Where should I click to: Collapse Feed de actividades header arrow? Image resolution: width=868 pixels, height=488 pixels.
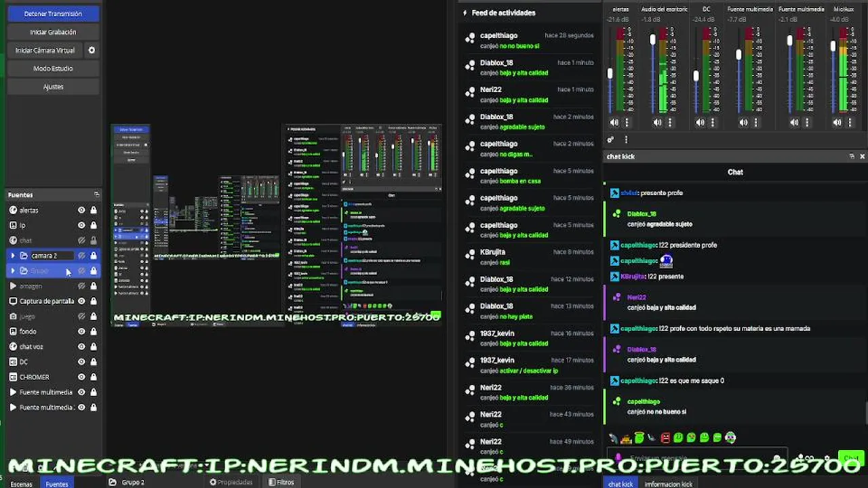tap(465, 13)
